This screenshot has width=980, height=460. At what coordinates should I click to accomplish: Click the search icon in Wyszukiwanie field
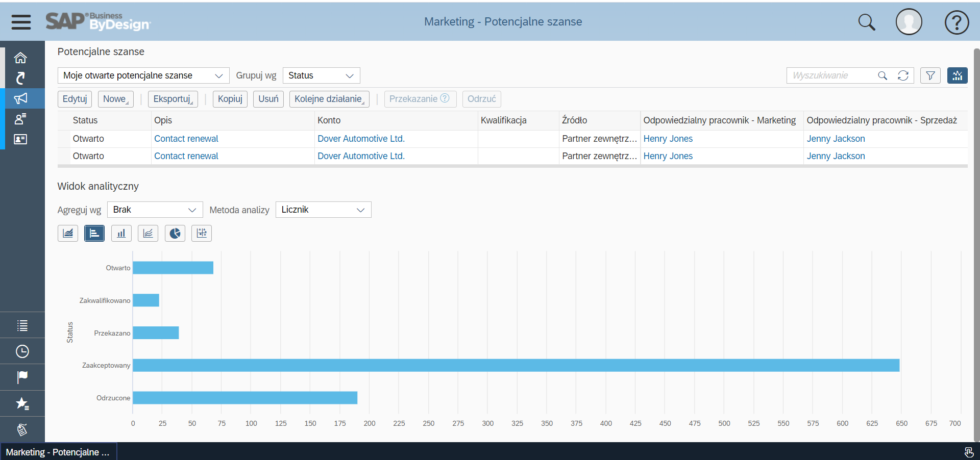(x=883, y=75)
